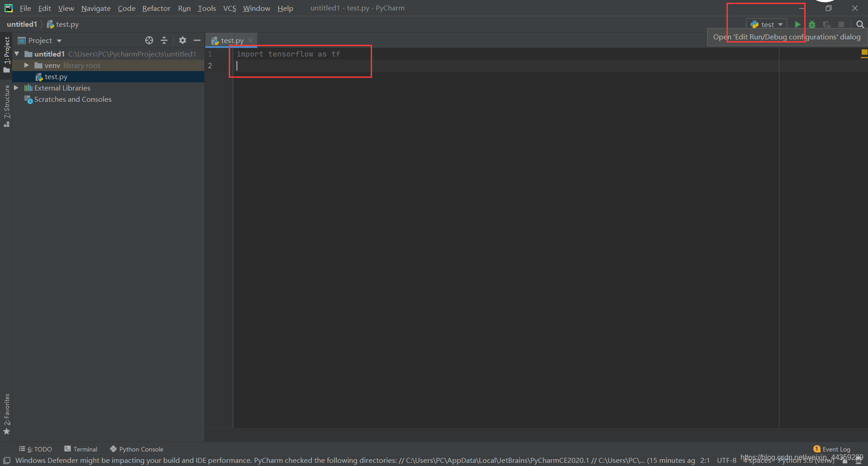This screenshot has height=466, width=868.
Task: Click untitled1 in the navigation breadcrumb
Action: click(x=22, y=24)
